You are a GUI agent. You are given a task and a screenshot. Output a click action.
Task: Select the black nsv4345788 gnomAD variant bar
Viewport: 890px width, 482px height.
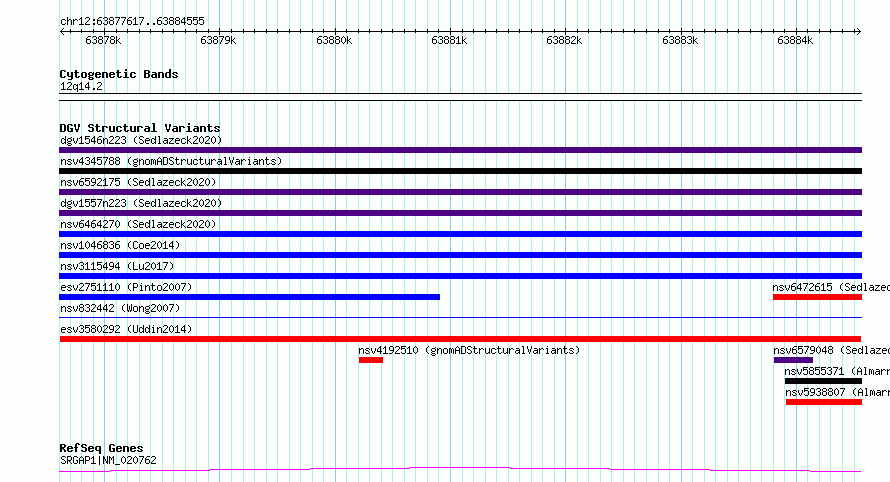coord(460,171)
